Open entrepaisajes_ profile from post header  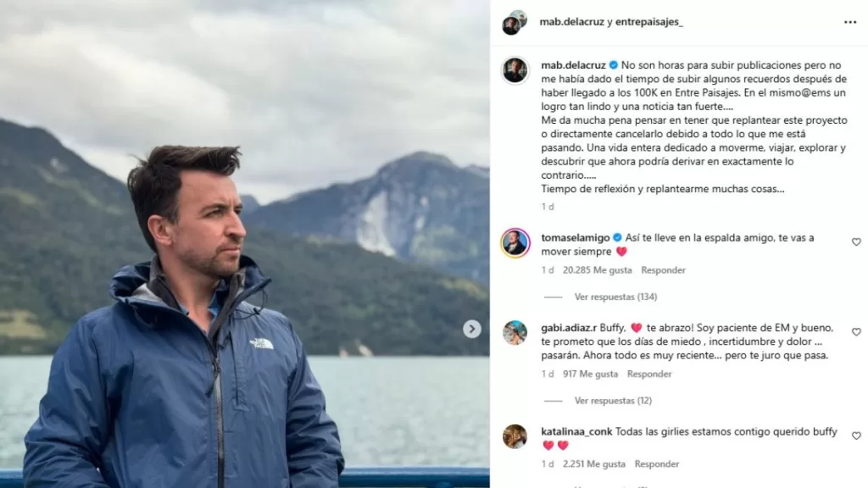[x=648, y=22]
